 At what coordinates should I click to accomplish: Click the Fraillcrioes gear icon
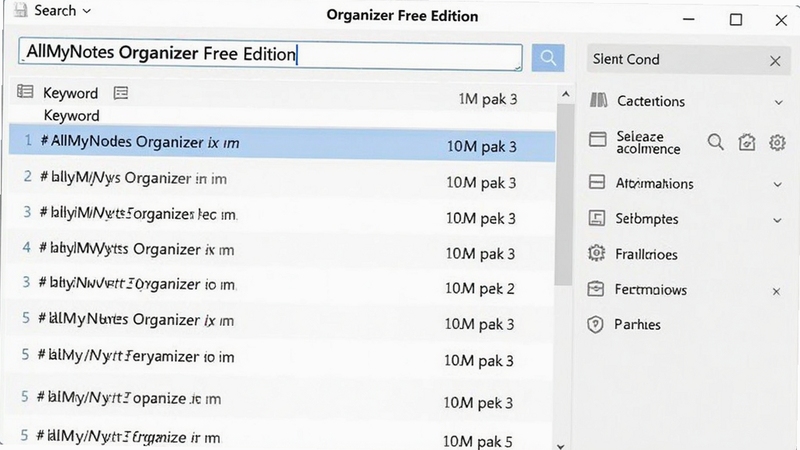click(x=596, y=253)
